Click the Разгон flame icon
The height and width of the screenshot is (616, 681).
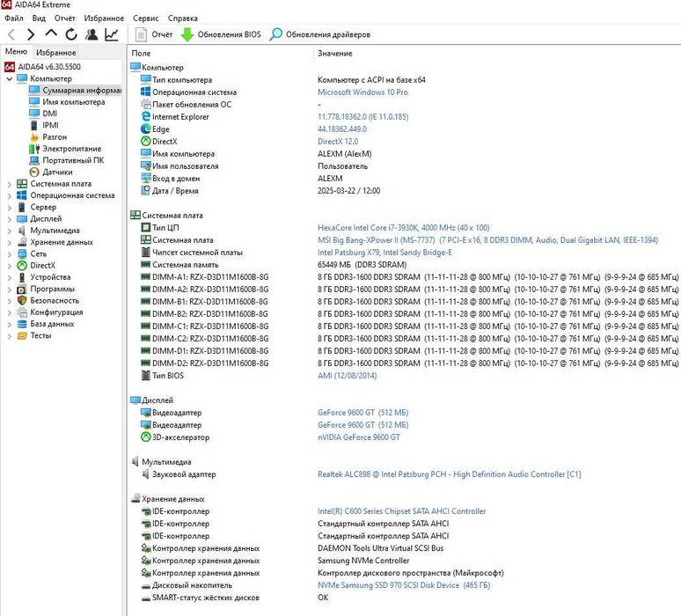pyautogui.click(x=34, y=137)
